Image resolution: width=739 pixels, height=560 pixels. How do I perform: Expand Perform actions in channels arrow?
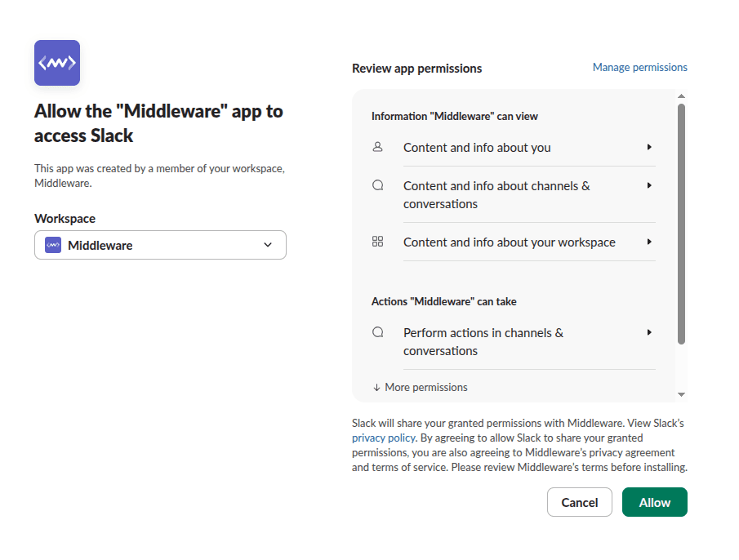pyautogui.click(x=649, y=332)
